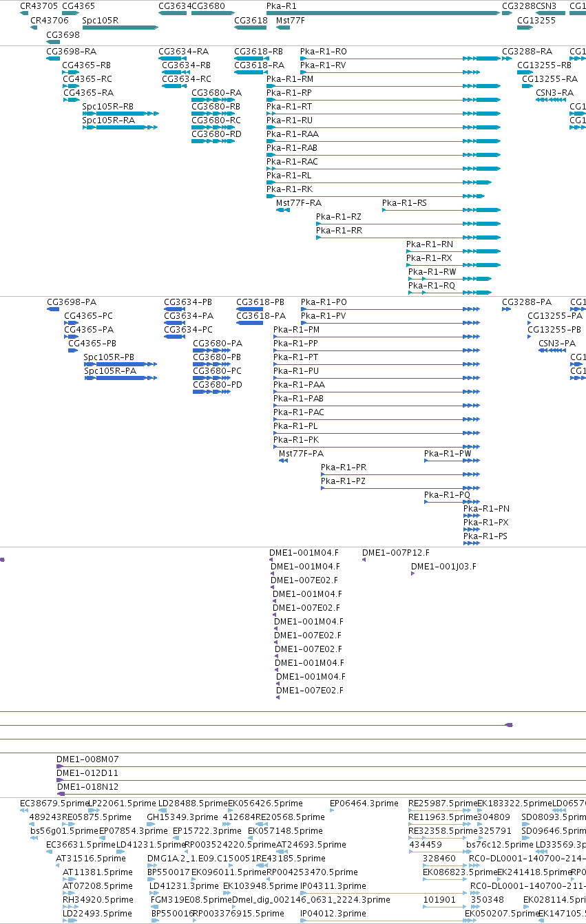586x924 pixels.
Task: Select CDS CG13255-PA
Action: [555, 315]
